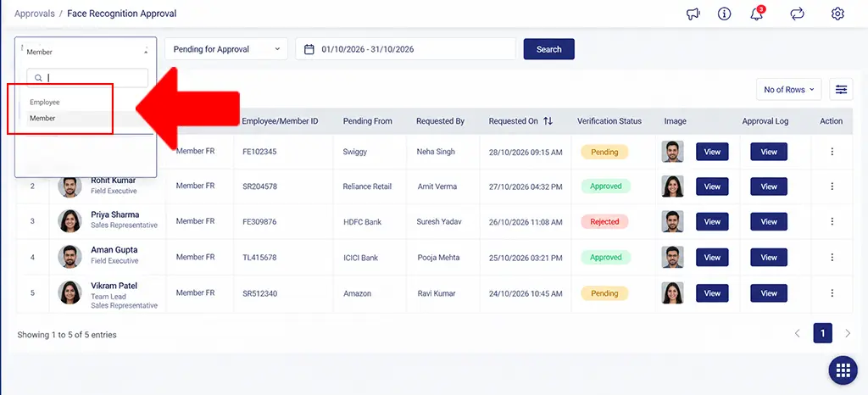The image size is (868, 395).
Task: View approval log for Swiggy row
Action: pos(768,152)
